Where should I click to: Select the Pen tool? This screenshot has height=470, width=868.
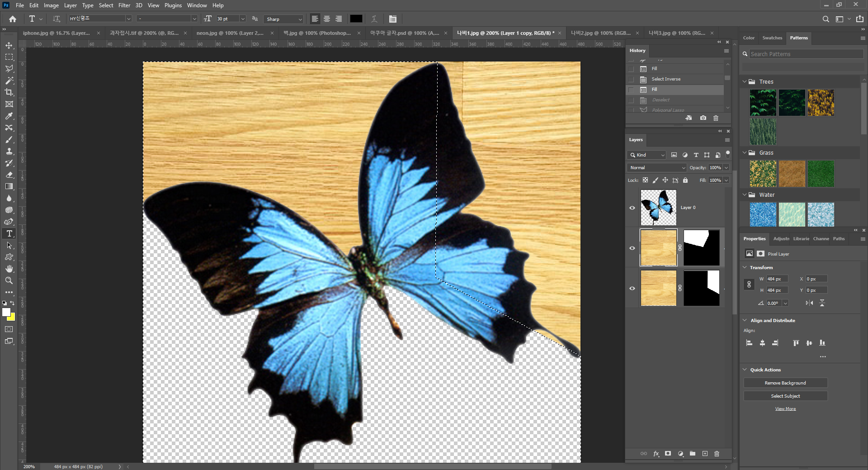9,222
